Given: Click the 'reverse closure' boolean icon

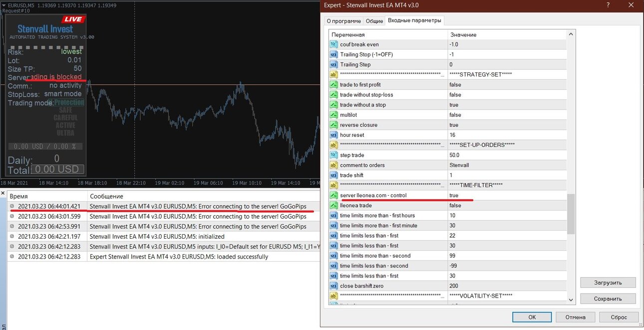Looking at the screenshot, I should (x=334, y=125).
